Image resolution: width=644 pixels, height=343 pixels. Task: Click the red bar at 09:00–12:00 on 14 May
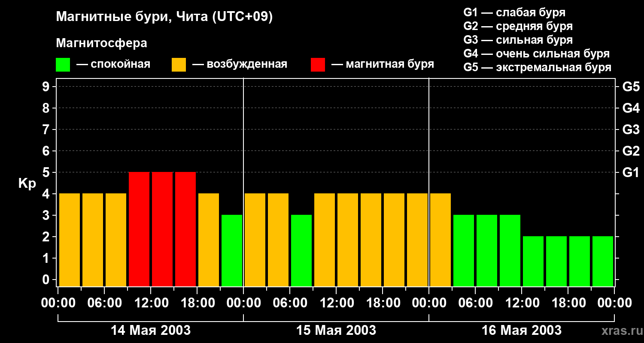point(139,229)
